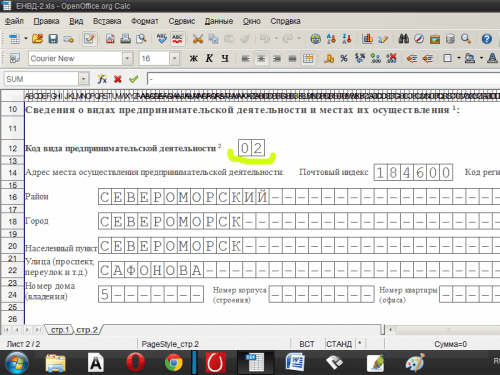Image resolution: width=500 pixels, height=375 pixels.
Task: Click the Open file folder icon
Action: click(37, 39)
